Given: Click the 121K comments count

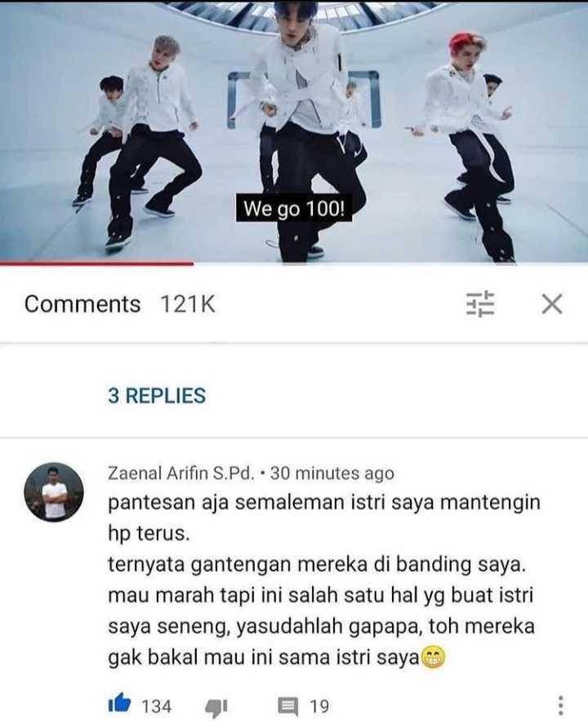Looking at the screenshot, I should [188, 304].
